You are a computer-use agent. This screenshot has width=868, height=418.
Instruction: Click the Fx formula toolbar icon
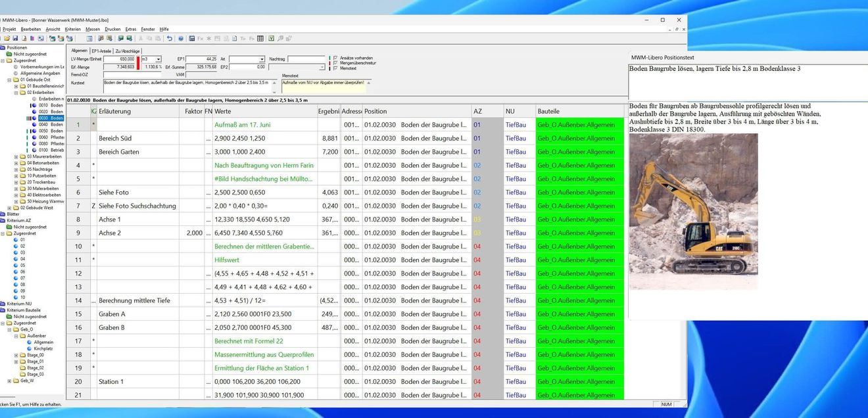click(200, 38)
